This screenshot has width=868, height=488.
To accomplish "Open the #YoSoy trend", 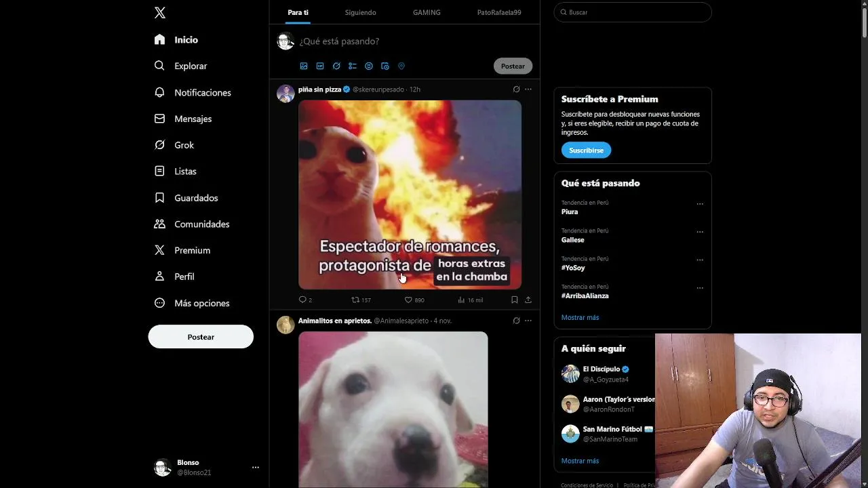I will [x=573, y=268].
